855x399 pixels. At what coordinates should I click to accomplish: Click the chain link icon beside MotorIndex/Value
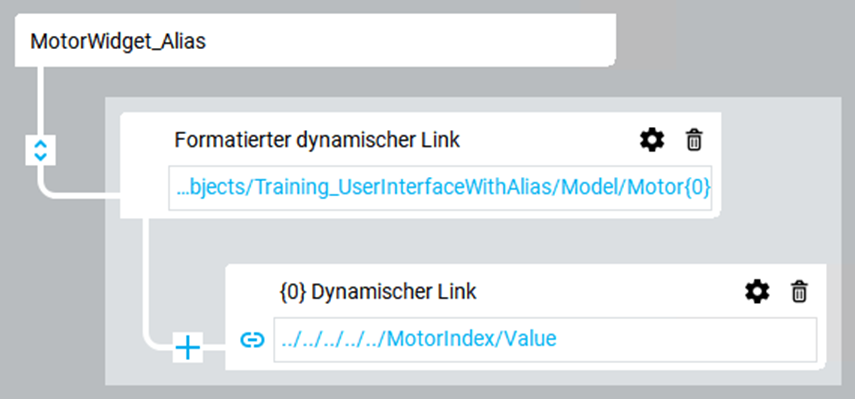pos(252,340)
